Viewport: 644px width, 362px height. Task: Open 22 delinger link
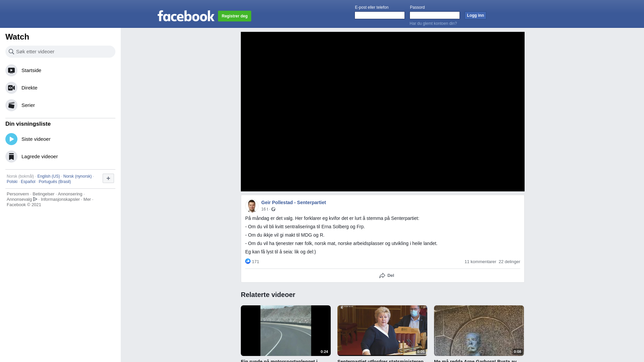509,262
